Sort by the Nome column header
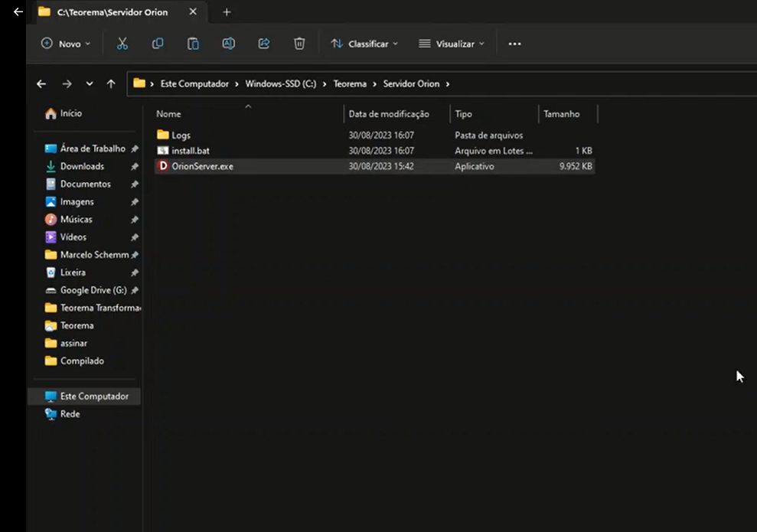Screen dimensions: 757x532 pyautogui.click(x=247, y=114)
